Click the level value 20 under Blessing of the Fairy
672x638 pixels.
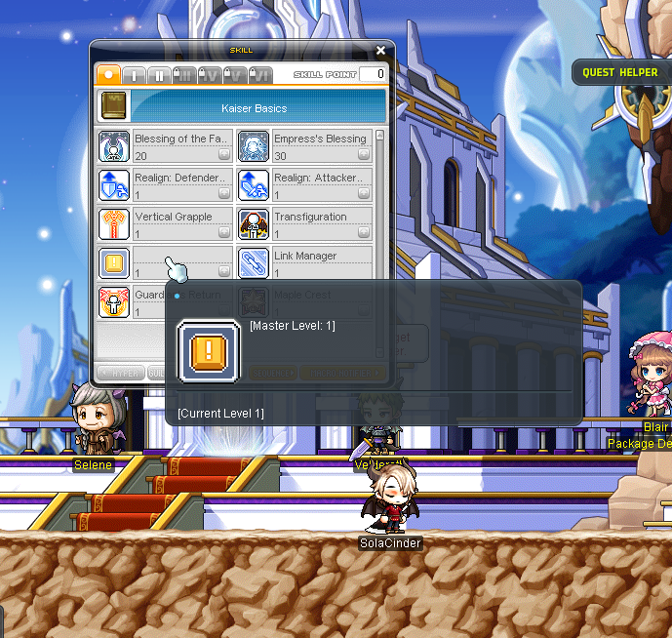pos(141,156)
